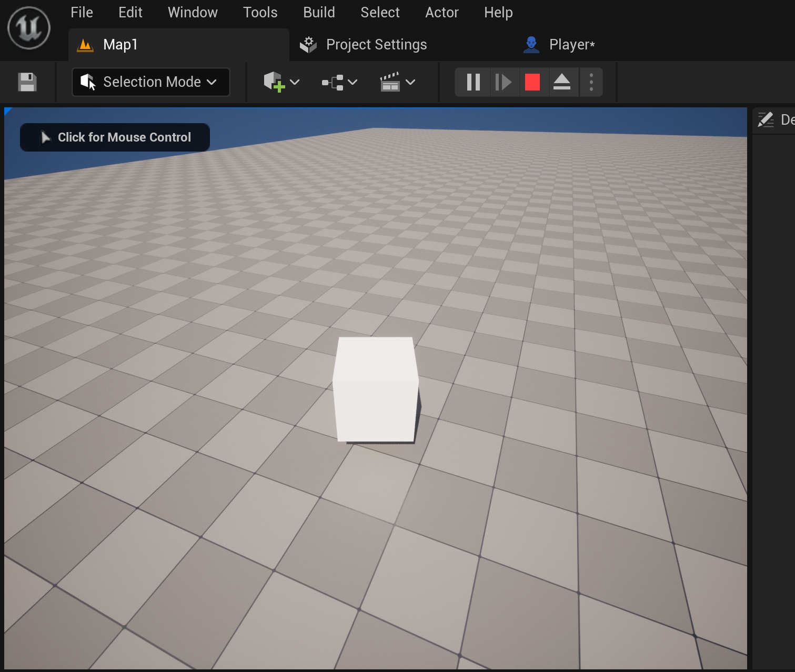Viewport: 795px width, 672px height.
Task: Click the Unreal Engine logo icon
Action: pos(29,28)
